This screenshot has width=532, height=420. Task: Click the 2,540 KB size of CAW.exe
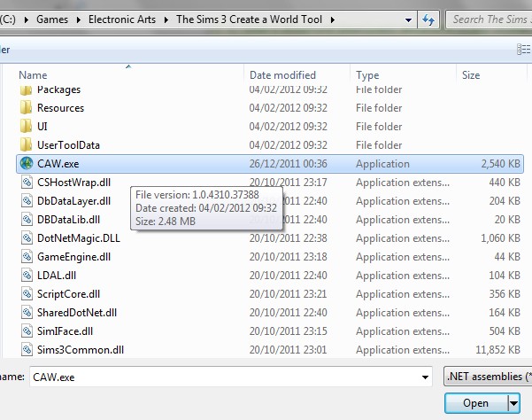[500, 164]
